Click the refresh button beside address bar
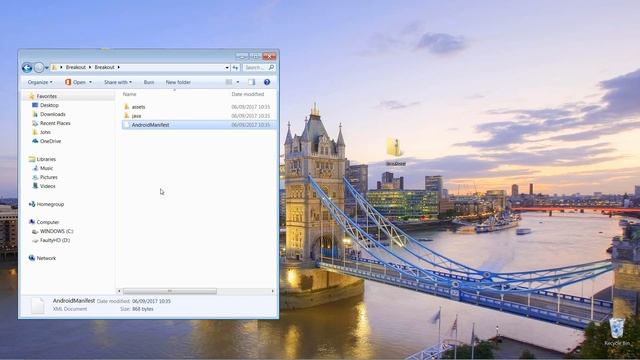The height and width of the screenshot is (360, 640). click(x=236, y=67)
